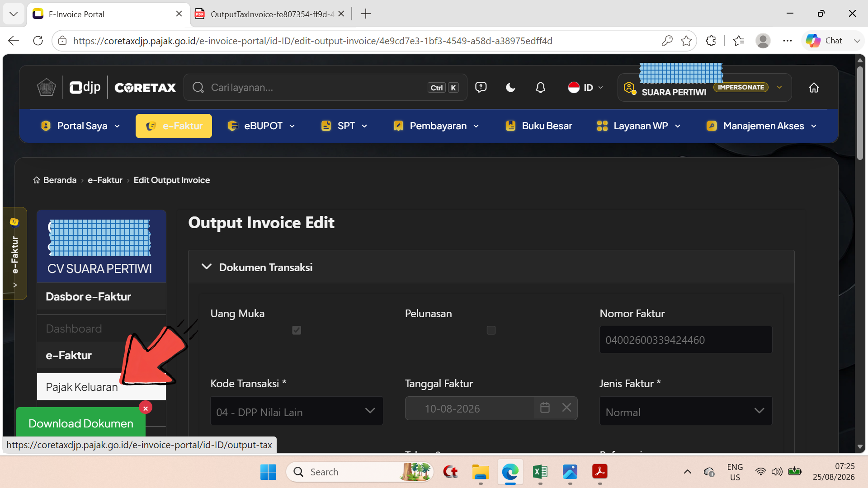
Task: Open browser extensions icon
Action: tap(711, 41)
